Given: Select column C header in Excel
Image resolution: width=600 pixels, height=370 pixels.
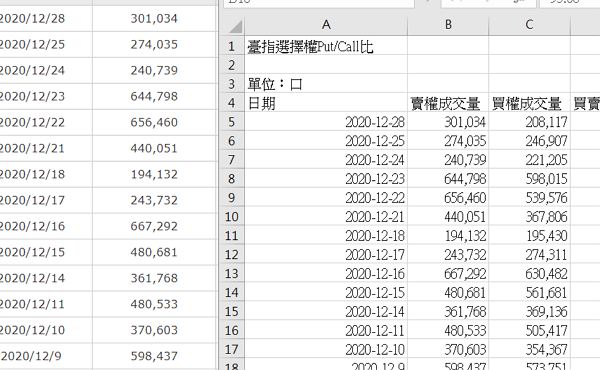Looking at the screenshot, I should (x=529, y=25).
